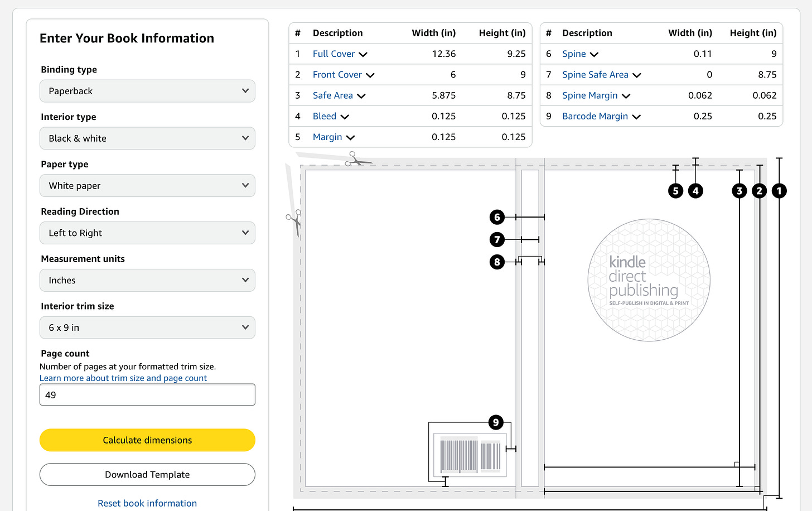
Task: Click the number 6 spine marker
Action: pyautogui.click(x=497, y=217)
